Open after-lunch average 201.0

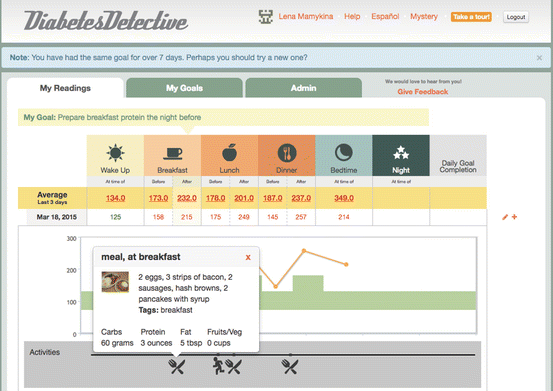244,198
